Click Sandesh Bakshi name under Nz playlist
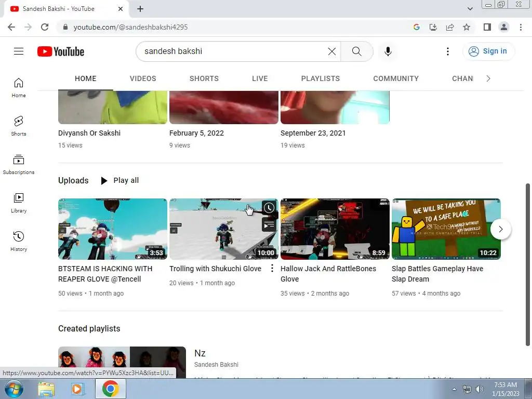The image size is (532, 399). click(216, 364)
